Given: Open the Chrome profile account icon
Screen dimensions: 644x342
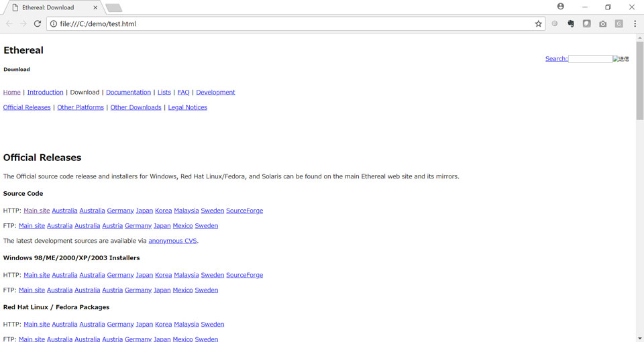Looking at the screenshot, I should (561, 7).
